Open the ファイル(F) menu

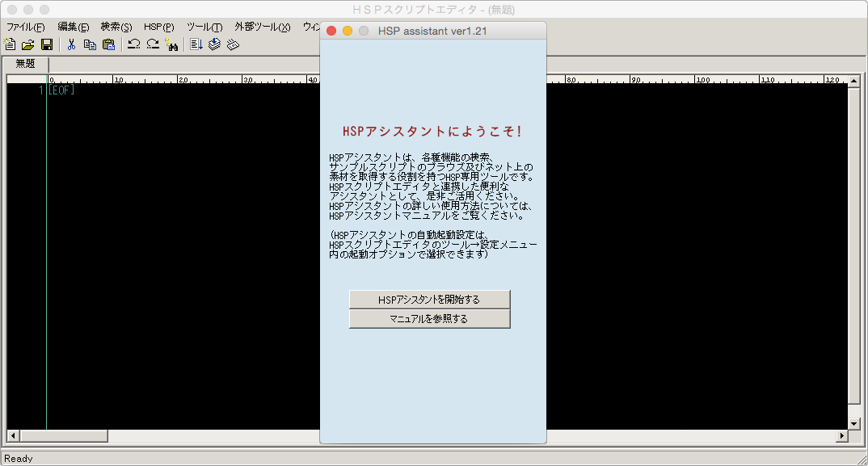tap(26, 27)
